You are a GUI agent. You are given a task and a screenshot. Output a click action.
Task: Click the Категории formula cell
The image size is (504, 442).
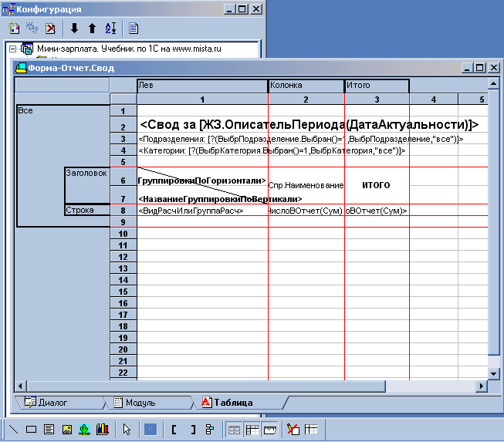(272, 150)
